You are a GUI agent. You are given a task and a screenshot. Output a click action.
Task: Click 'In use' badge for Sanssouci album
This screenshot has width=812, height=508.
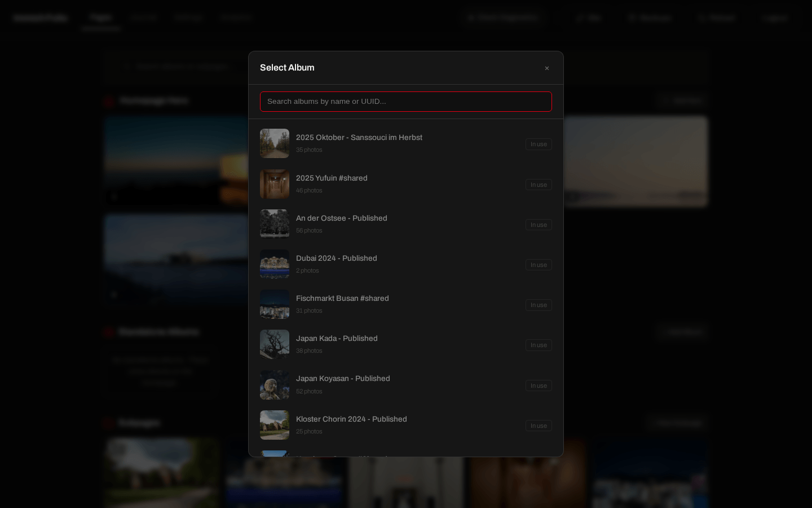tap(539, 144)
